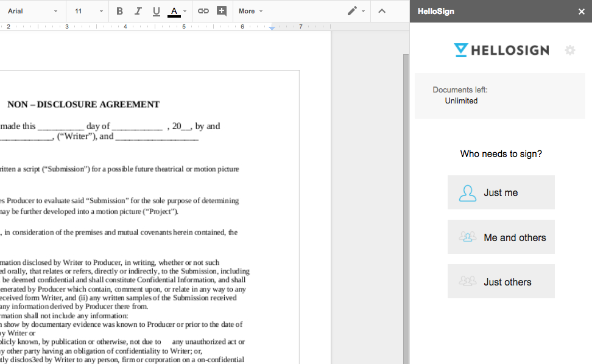This screenshot has width=592, height=364.
Task: Open the Arial font family dropdown
Action: [x=32, y=12]
